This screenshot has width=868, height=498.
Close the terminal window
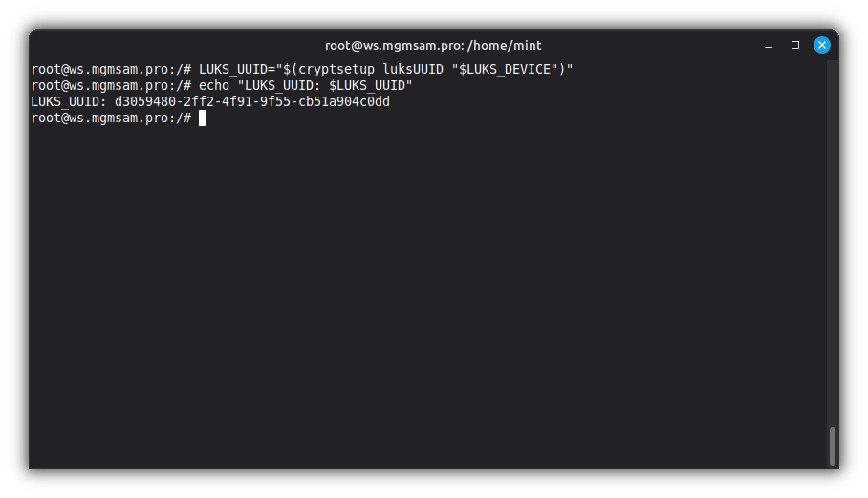pyautogui.click(x=821, y=45)
